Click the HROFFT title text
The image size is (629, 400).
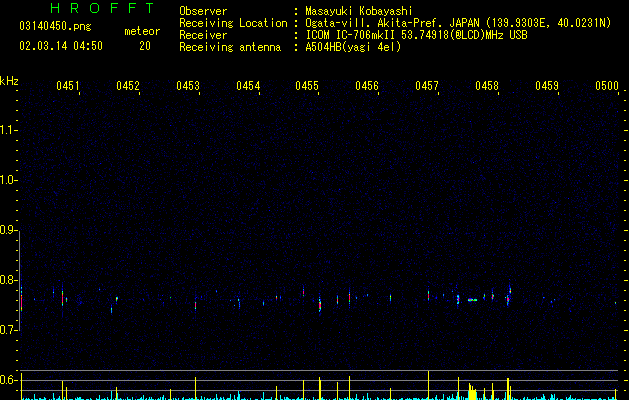(102, 8)
